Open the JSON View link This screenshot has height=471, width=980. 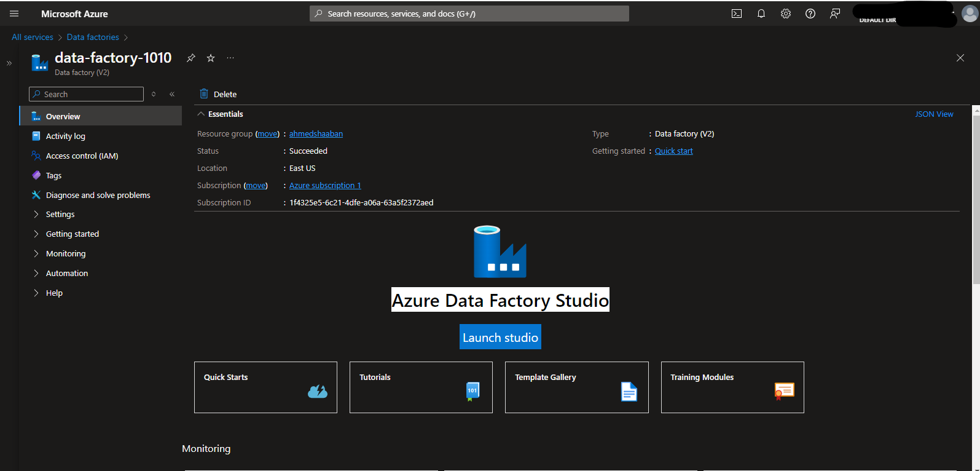click(934, 114)
